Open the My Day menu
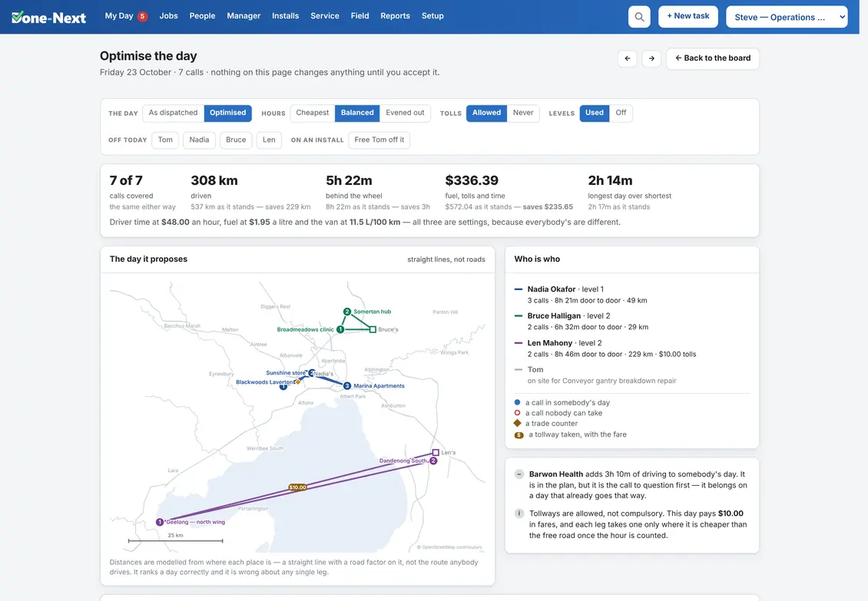 pos(119,16)
